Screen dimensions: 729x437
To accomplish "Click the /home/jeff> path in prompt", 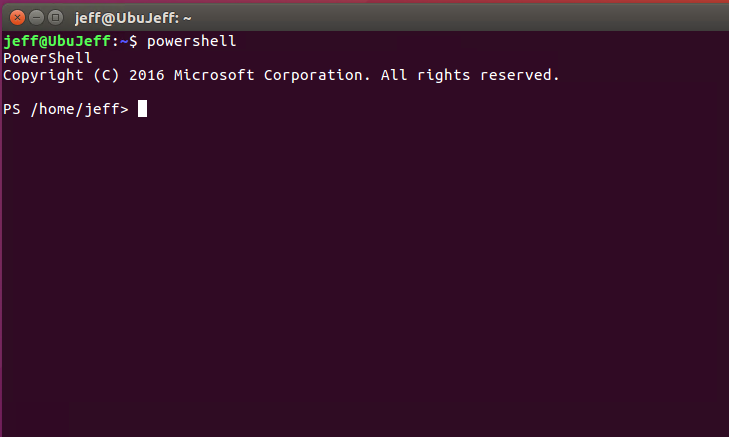I will 80,109.
